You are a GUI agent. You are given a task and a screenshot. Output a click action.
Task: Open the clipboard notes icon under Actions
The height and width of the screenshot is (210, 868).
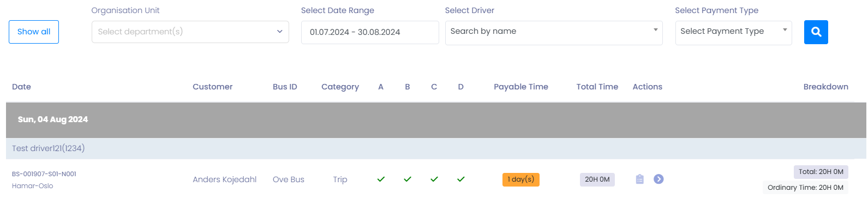point(640,179)
